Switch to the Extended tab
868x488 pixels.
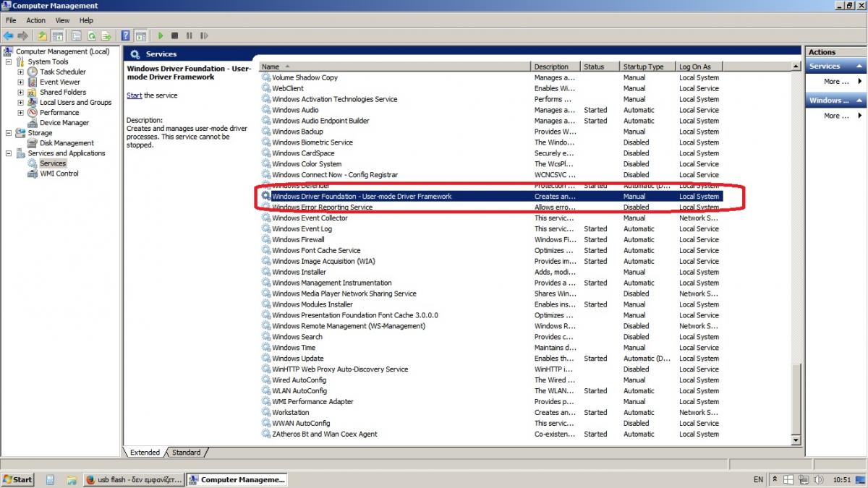tap(145, 452)
